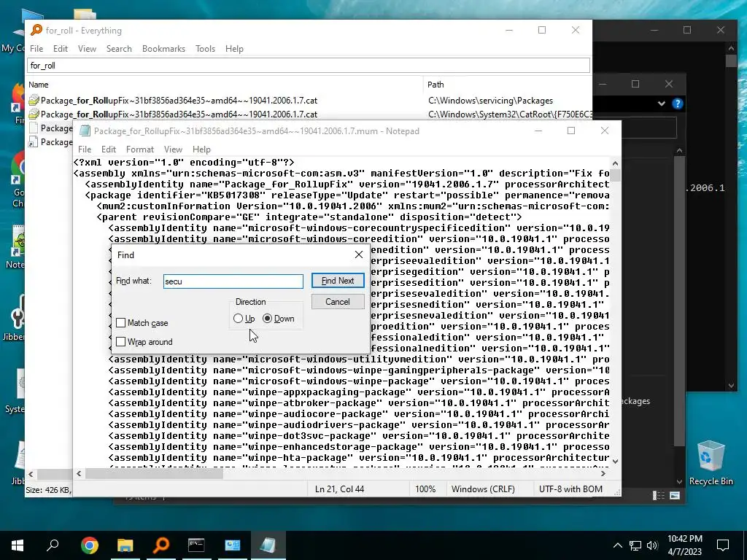
Task: Open the notification center icon
Action: (723, 545)
